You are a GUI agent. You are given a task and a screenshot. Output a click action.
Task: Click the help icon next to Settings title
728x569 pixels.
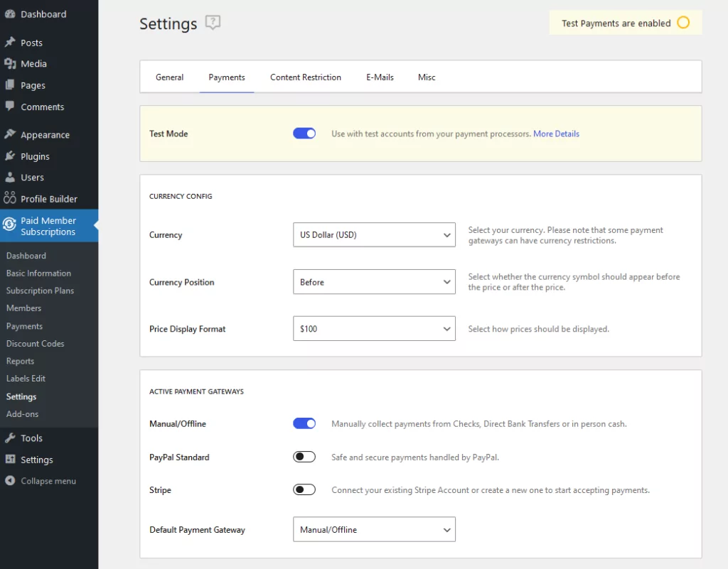point(213,22)
